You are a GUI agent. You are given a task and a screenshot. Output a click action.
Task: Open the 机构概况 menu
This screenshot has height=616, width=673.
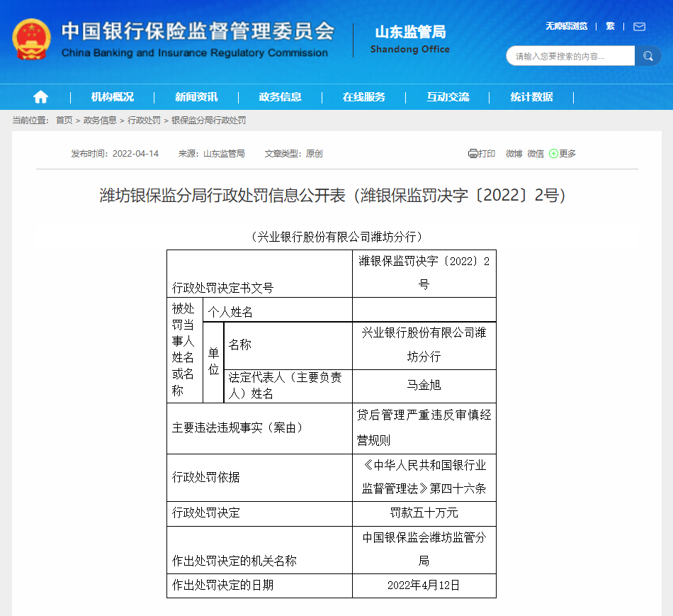[112, 97]
